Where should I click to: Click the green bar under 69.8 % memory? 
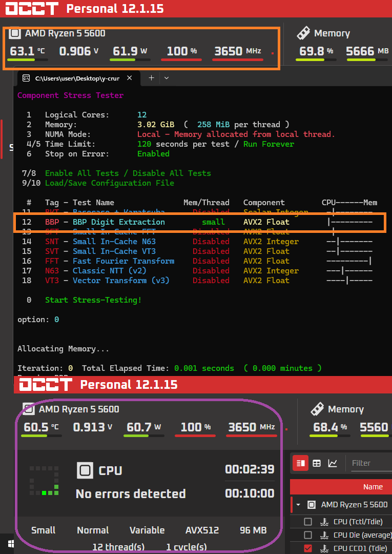coord(316,60)
